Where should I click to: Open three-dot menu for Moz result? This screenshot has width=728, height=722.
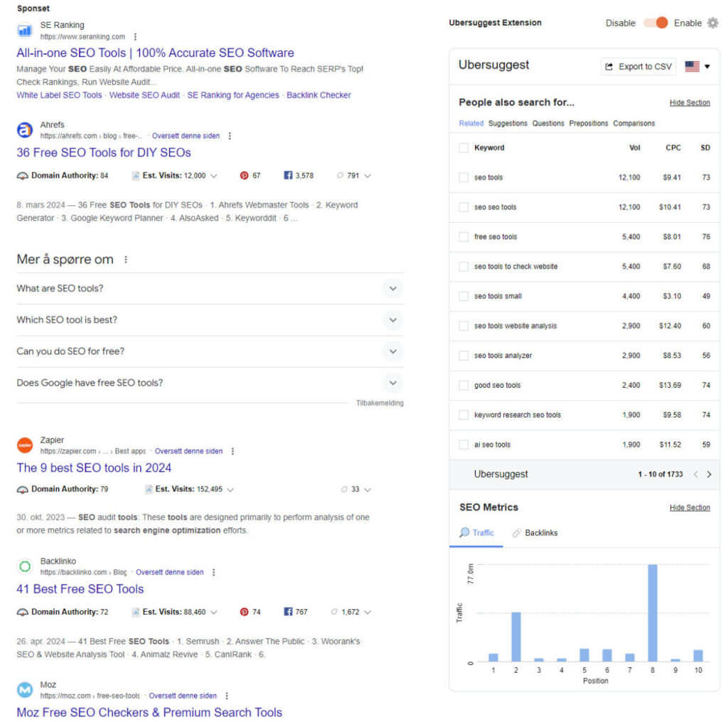pyautogui.click(x=227, y=696)
